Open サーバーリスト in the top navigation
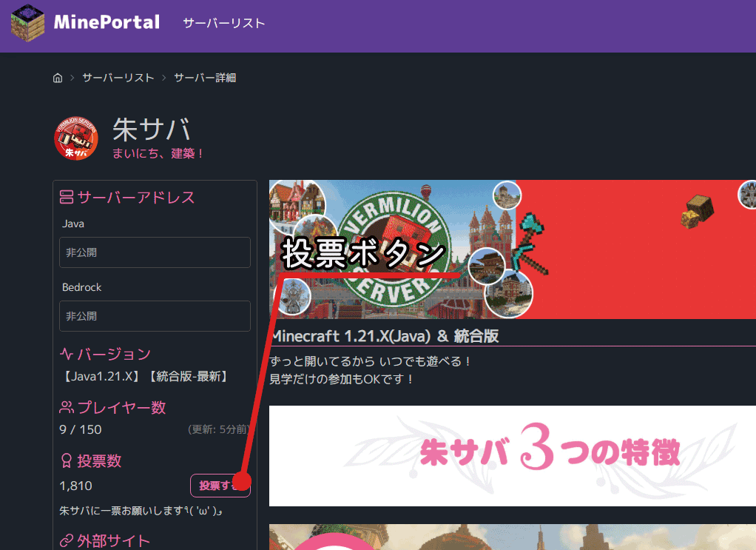 (x=223, y=23)
